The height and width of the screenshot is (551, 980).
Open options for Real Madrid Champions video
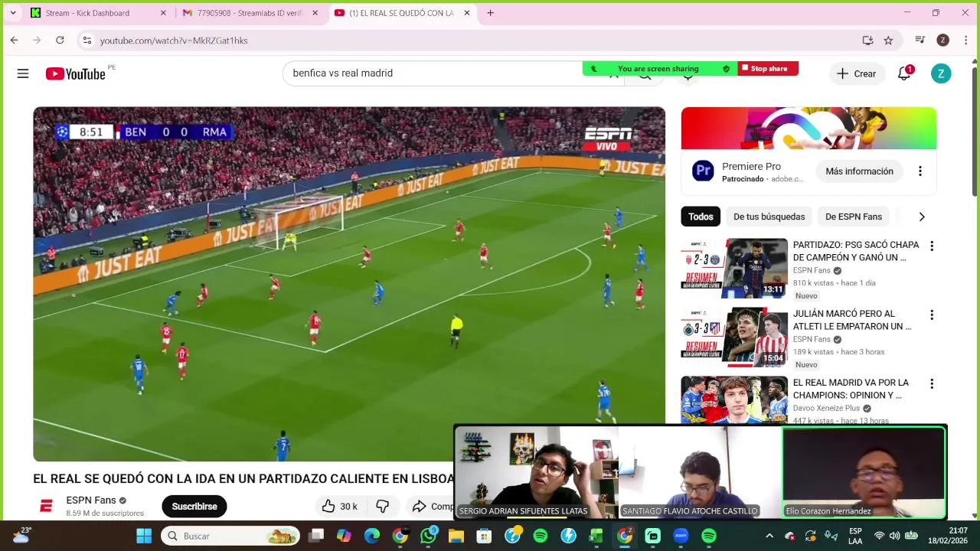[932, 384]
